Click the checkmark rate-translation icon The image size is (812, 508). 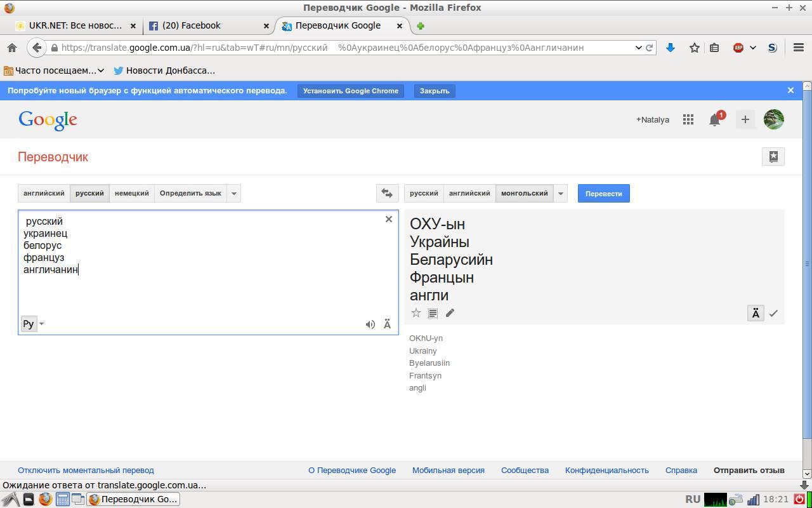[x=773, y=313]
